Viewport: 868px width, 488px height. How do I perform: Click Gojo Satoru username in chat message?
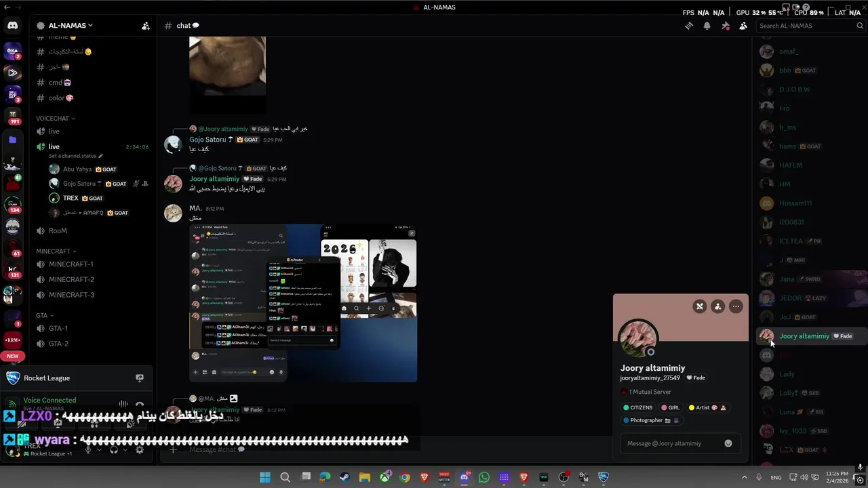point(208,140)
